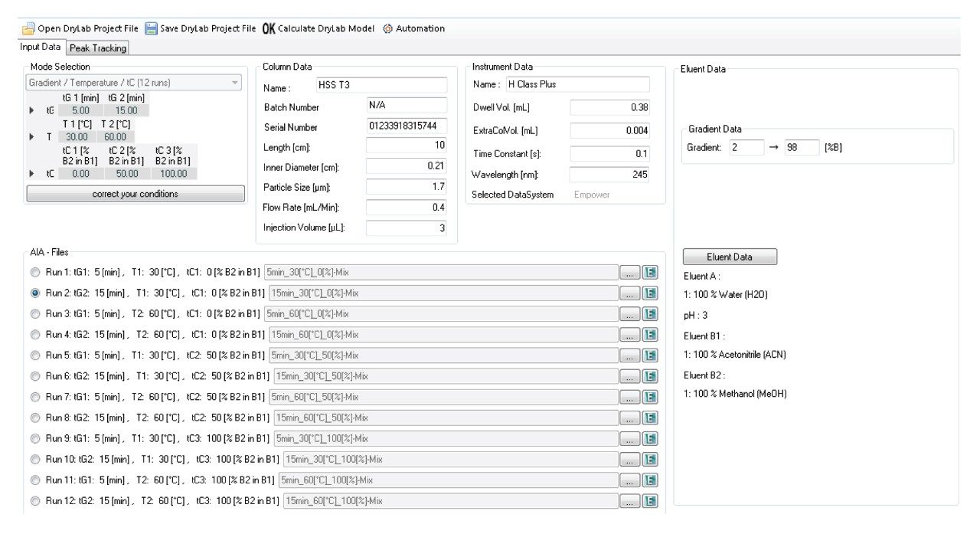
Task: Select the Run 1 radio button
Action: click(35, 272)
